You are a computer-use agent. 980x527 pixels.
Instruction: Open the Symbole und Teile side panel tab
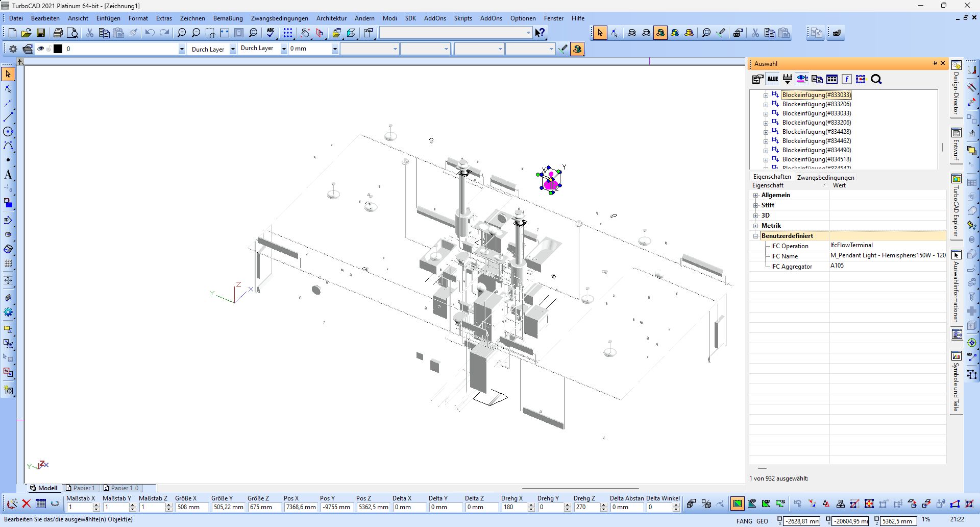coord(957,381)
